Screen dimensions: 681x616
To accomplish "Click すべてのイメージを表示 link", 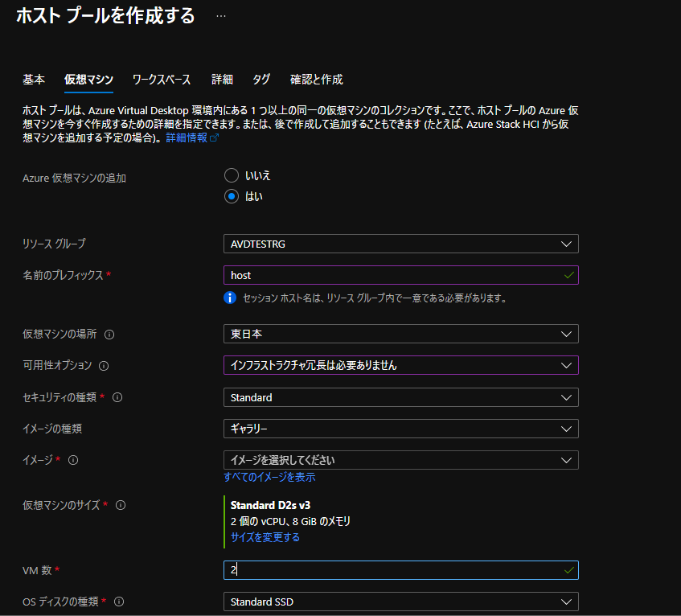I will [269, 477].
